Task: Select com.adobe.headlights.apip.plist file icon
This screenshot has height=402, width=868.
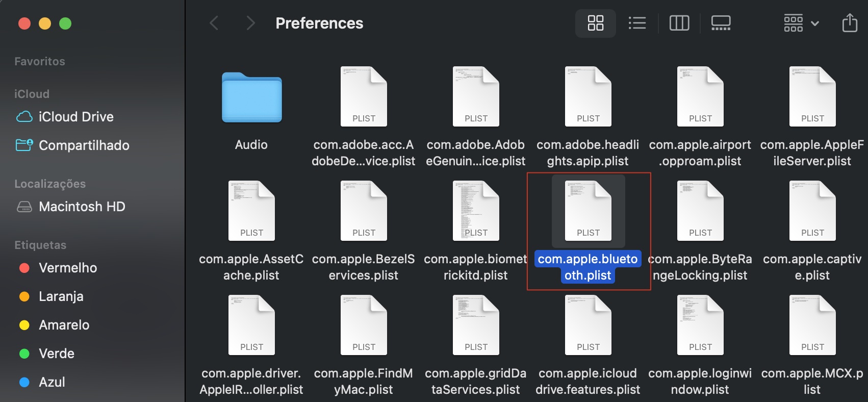Action: click(x=588, y=96)
